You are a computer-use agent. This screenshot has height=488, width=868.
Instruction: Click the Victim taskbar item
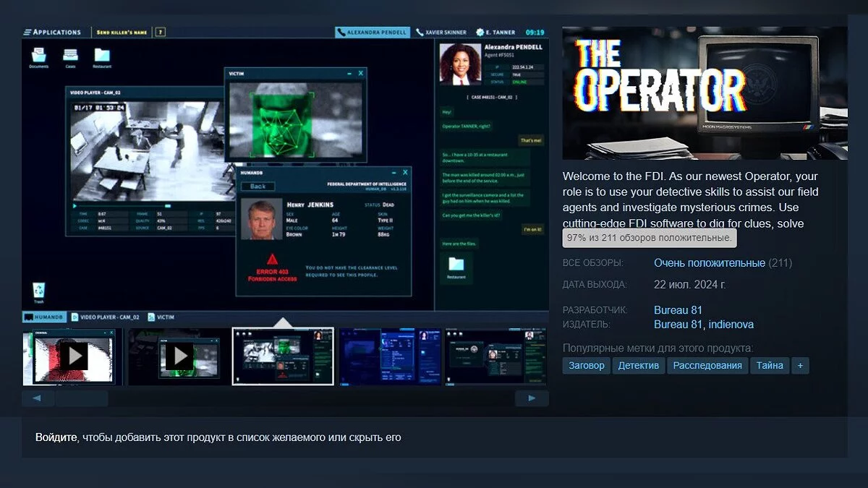(x=161, y=317)
